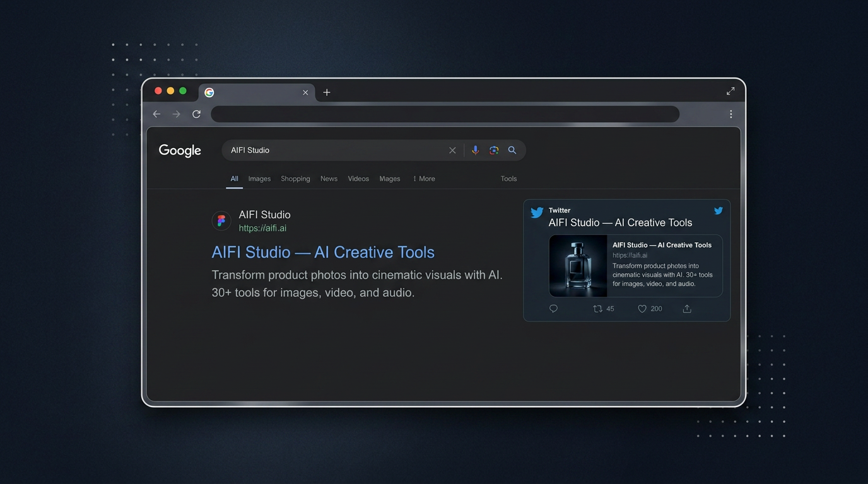
Task: Like the AIFI Studio tweet
Action: (642, 309)
